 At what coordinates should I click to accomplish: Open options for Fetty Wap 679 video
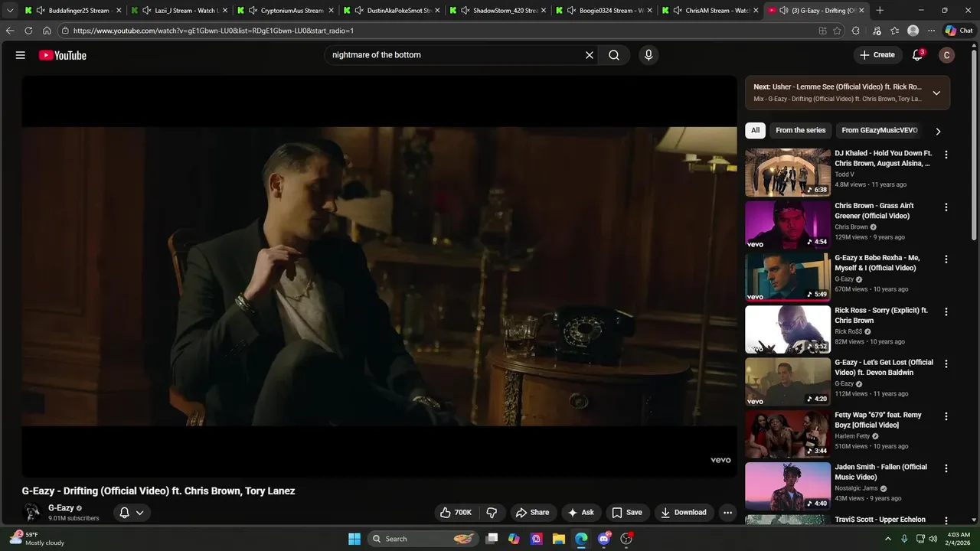pos(946,416)
